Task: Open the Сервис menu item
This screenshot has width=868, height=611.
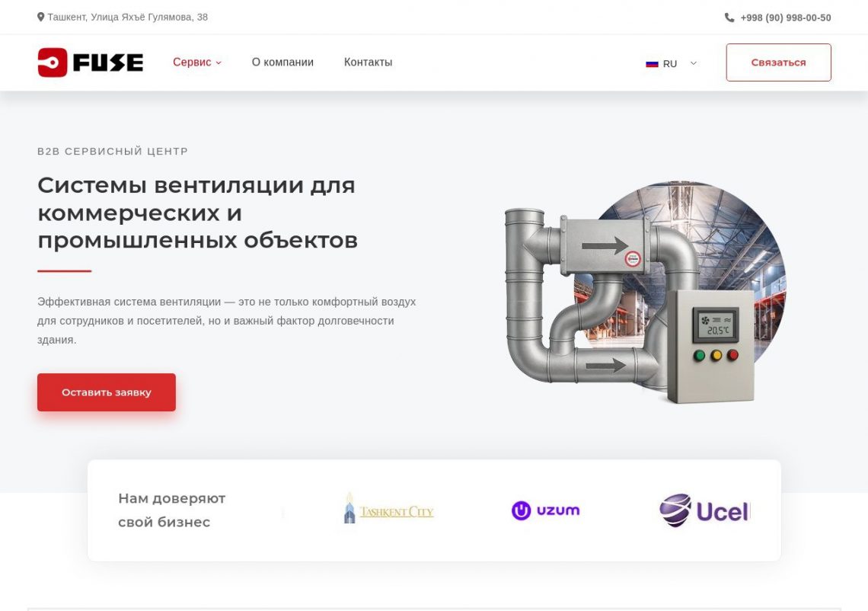Action: pyautogui.click(x=192, y=62)
